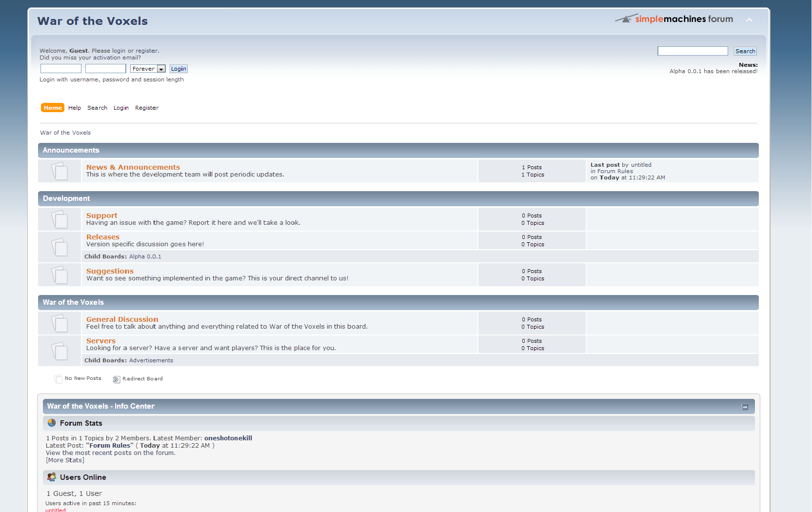
Task: Open the Development category header
Action: coord(66,198)
